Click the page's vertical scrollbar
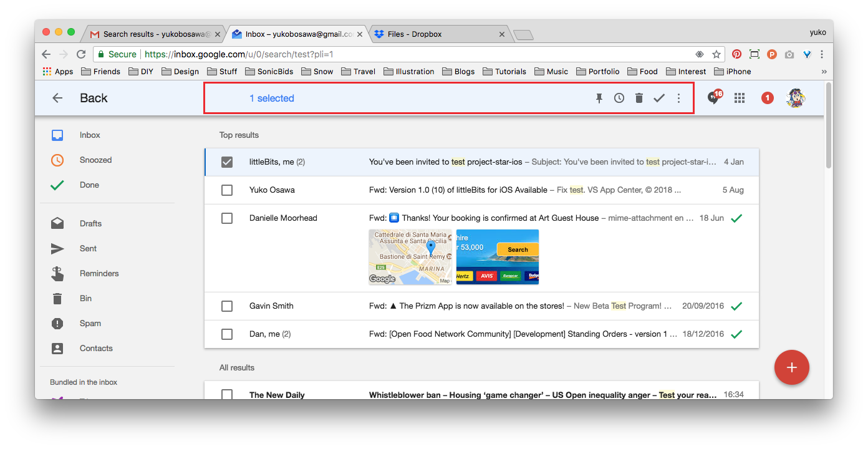Screen dimensions: 868x449 (829, 125)
